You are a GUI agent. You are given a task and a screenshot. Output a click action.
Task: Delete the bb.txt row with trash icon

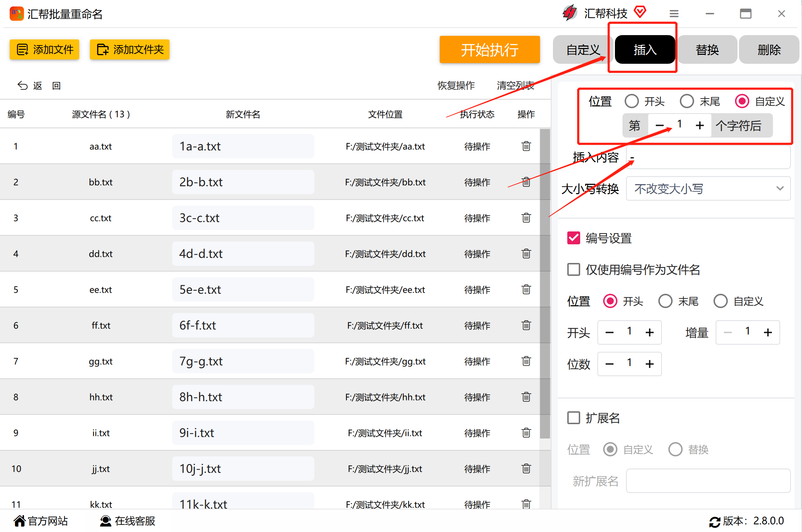pyautogui.click(x=526, y=182)
